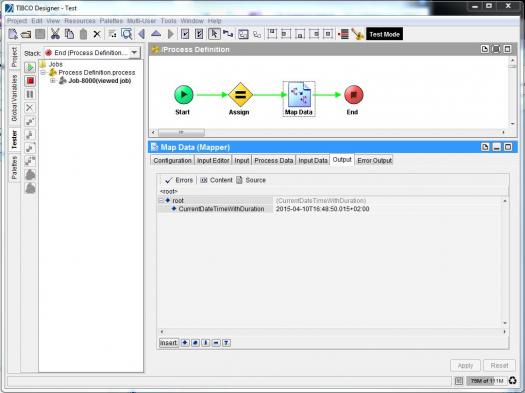The height and width of the screenshot is (393, 525).
Task: Open the Help menu
Action: 214,21
